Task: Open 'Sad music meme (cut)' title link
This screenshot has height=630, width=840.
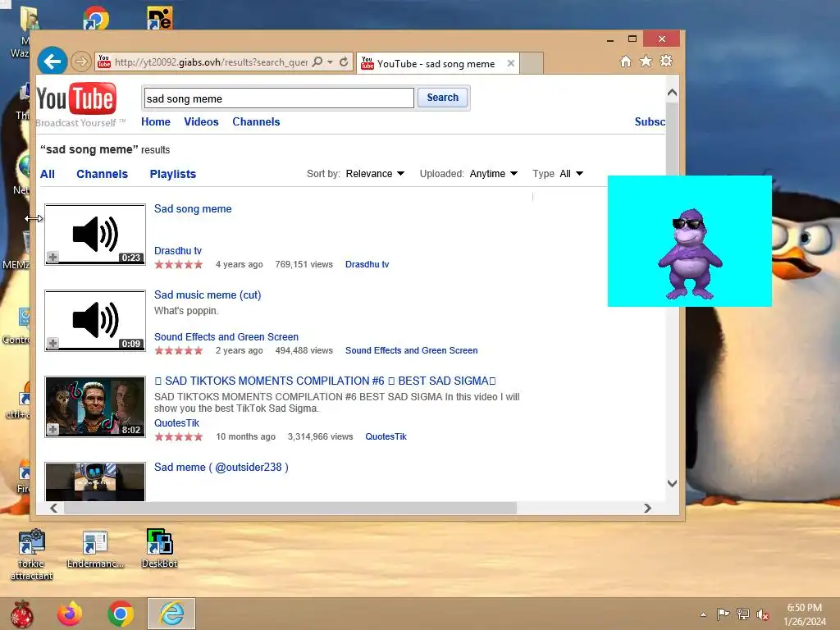Action: tap(208, 295)
